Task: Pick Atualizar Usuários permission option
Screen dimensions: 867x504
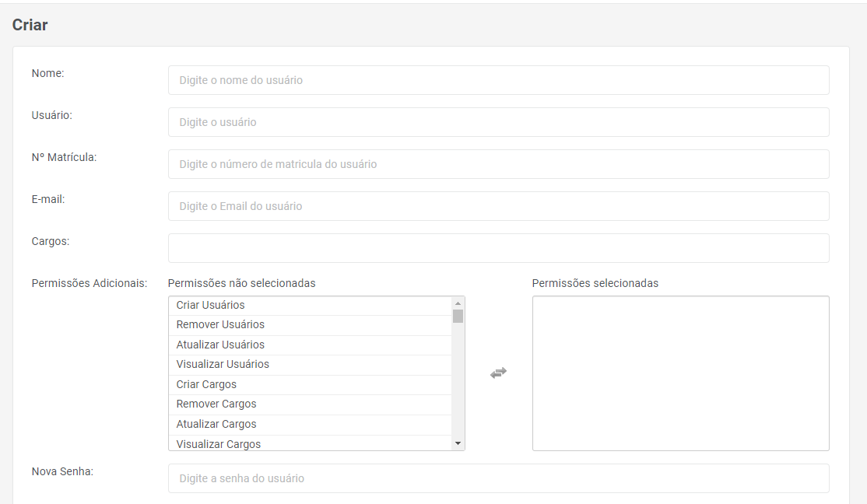Action: click(x=220, y=345)
